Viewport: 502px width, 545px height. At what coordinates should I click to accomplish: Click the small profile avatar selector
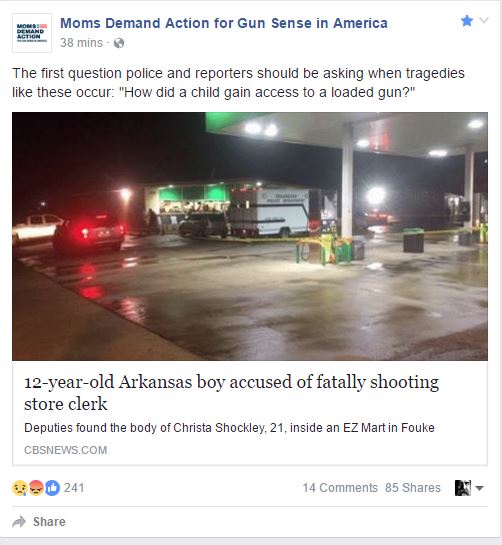[x=463, y=488]
